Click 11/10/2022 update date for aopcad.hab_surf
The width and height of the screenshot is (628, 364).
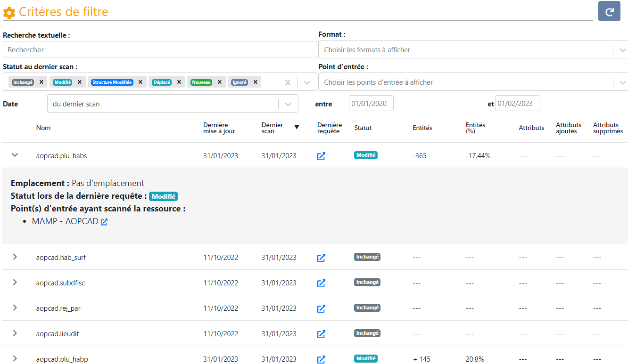tap(221, 258)
